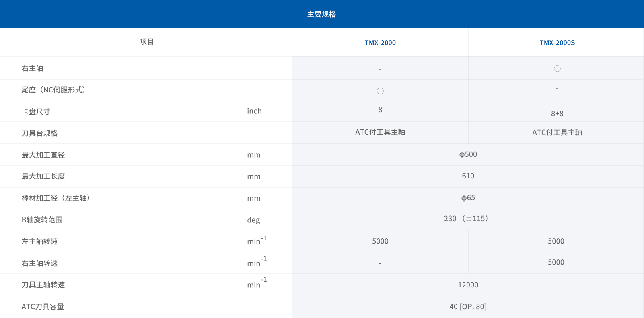Click the min-1 unit in 右主轴转速 row

(257, 262)
